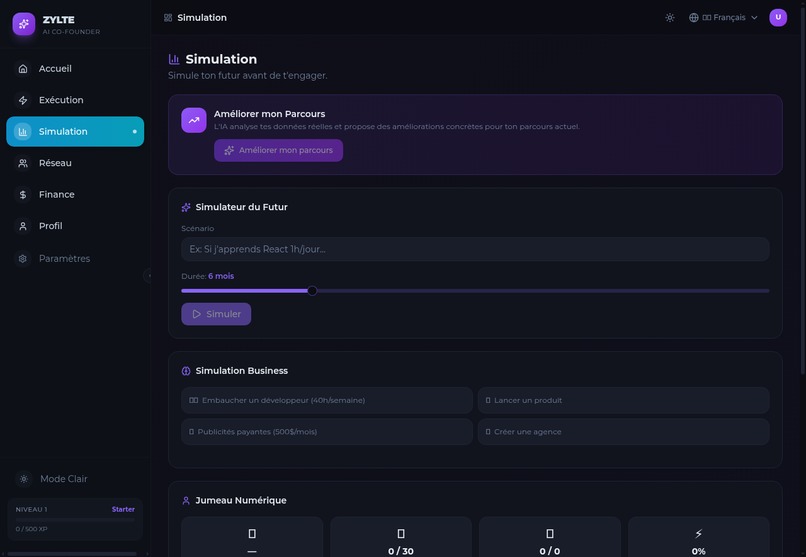Toggle Mode Clair theme

click(x=75, y=479)
